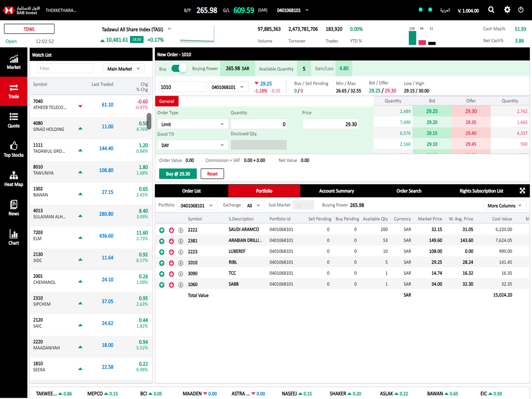532x399 pixels.
Task: Open the Exchange filter dropdown
Action: (254, 205)
